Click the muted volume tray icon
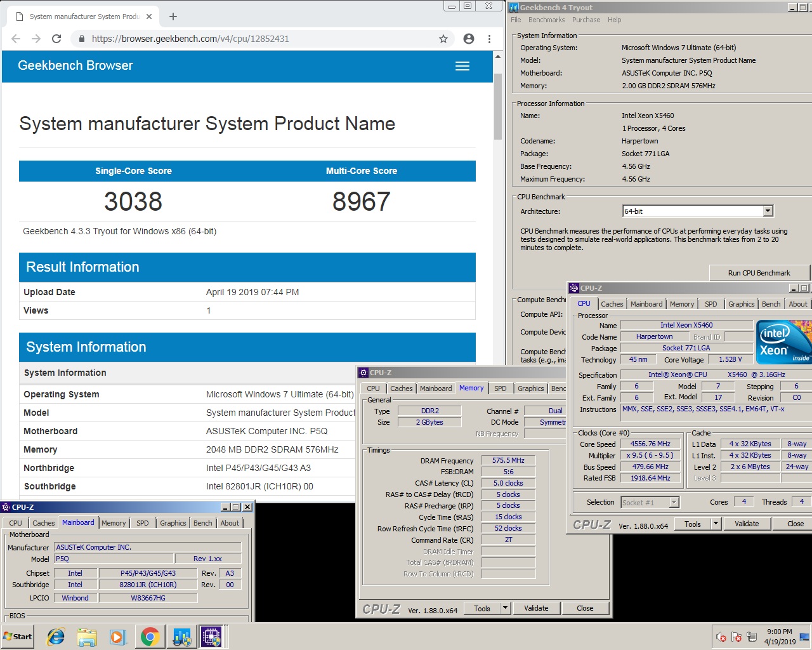Image resolution: width=812 pixels, height=650 pixels. click(x=721, y=637)
